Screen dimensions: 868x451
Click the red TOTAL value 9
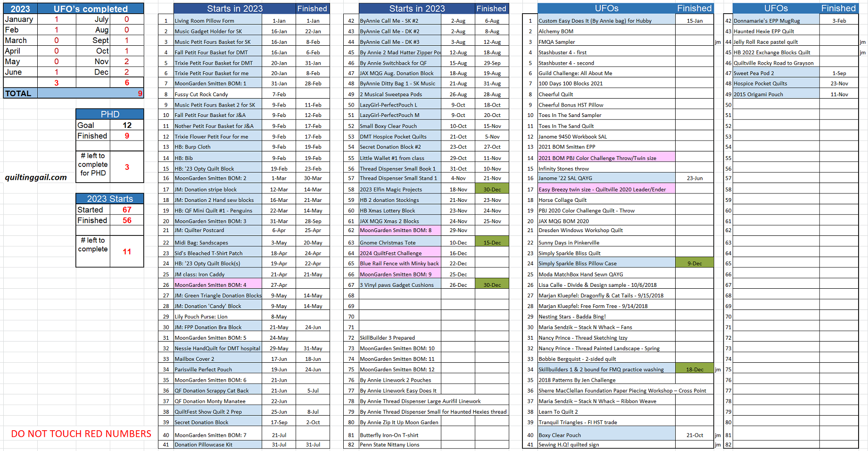(140, 93)
